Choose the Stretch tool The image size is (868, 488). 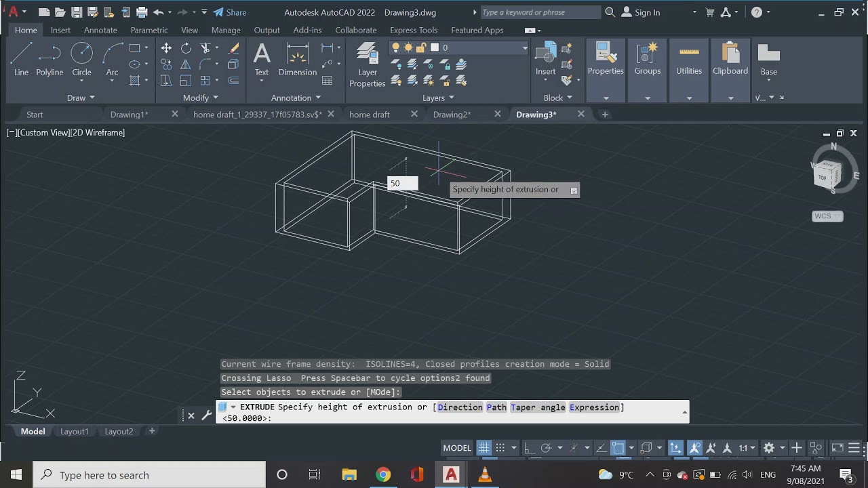(x=166, y=81)
